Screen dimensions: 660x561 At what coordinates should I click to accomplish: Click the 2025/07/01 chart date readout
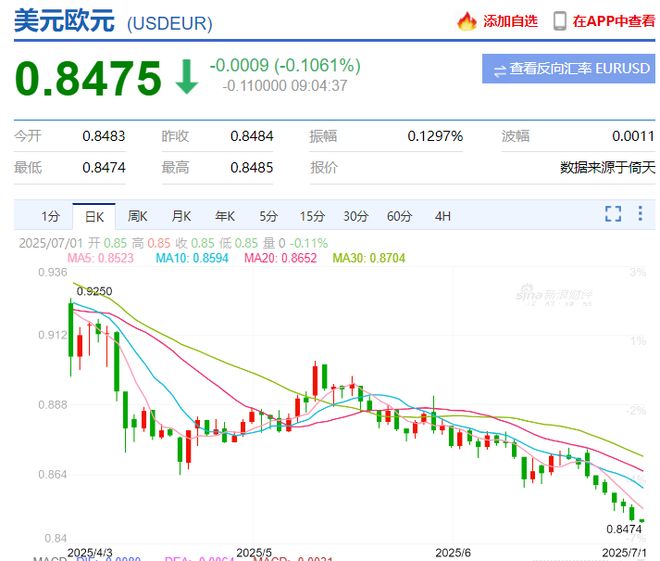point(51,243)
